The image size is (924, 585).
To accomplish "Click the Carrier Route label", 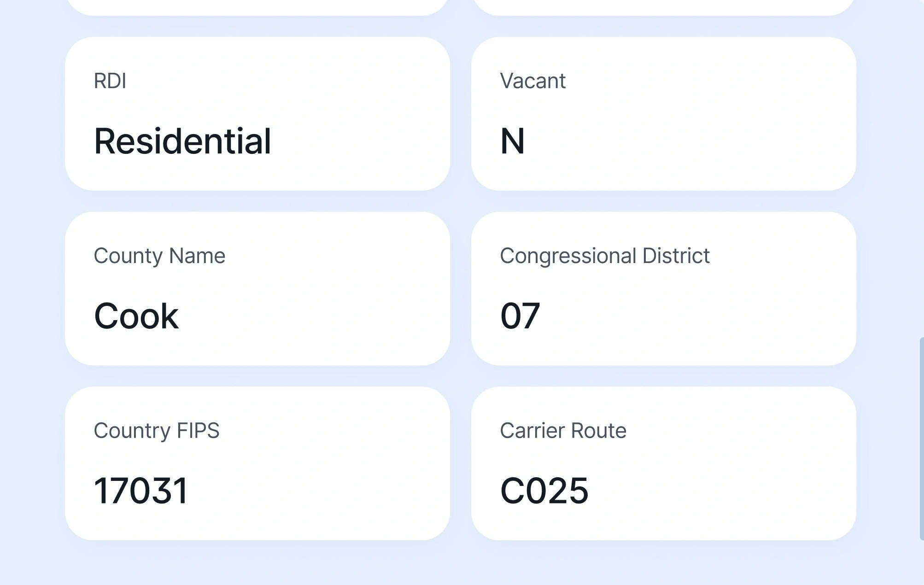I will pyautogui.click(x=564, y=431).
